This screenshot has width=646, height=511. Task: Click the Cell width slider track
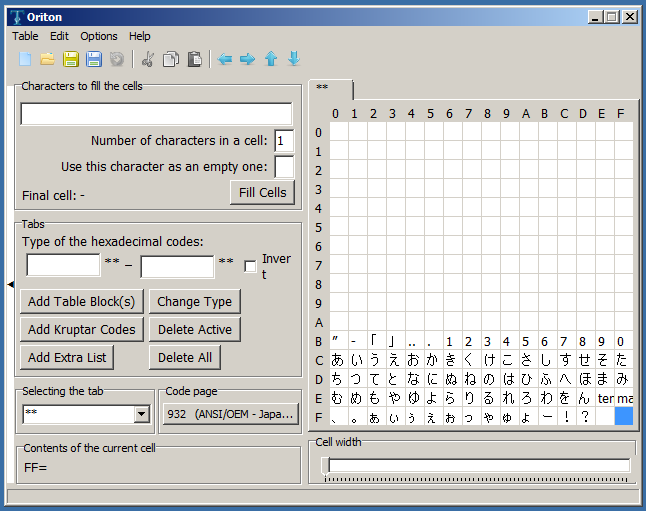click(x=479, y=466)
